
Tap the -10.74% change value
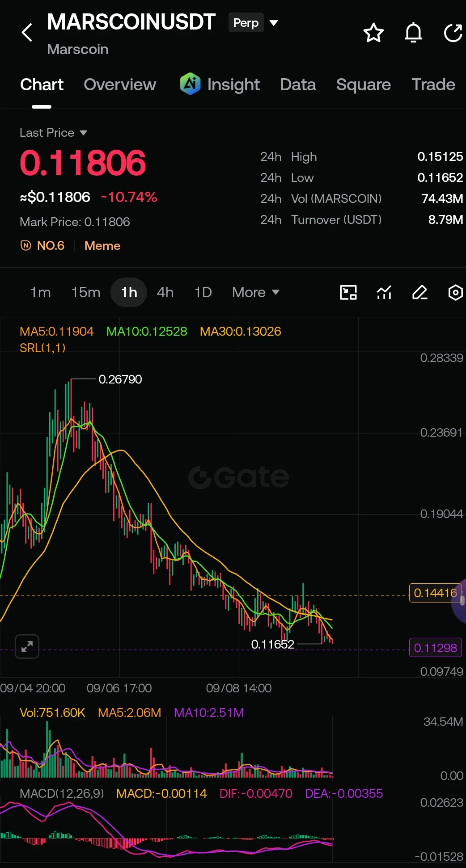click(129, 197)
